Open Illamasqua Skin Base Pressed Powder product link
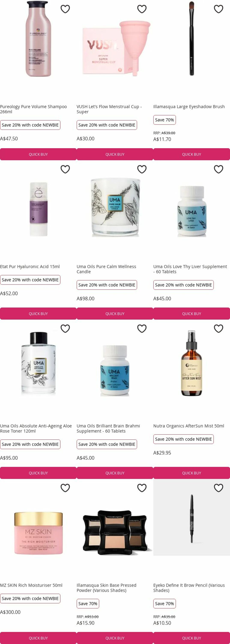230x644 pixels. 106,588
